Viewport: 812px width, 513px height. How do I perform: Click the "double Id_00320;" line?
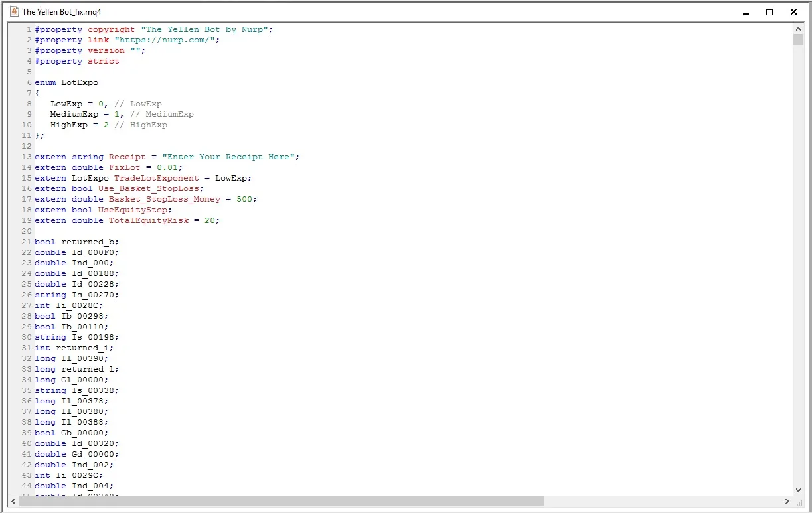tap(77, 443)
